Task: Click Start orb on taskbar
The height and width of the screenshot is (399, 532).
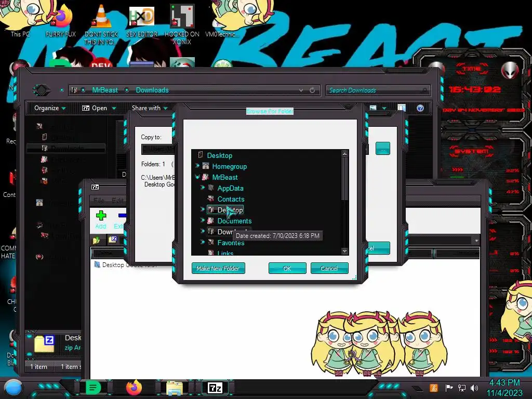Action: tap(14, 388)
